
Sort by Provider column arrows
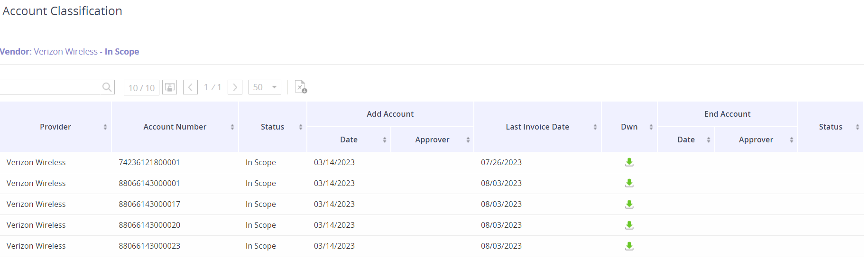point(105,127)
